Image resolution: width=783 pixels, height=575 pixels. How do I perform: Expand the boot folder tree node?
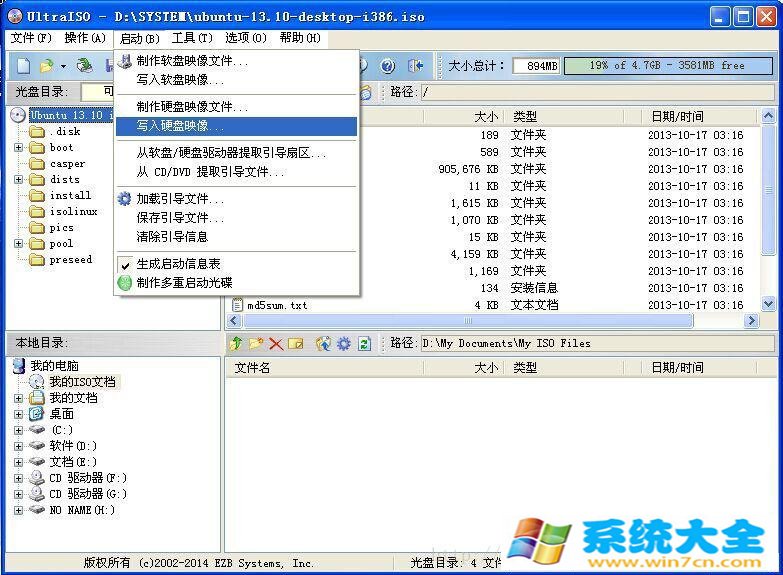(18, 148)
